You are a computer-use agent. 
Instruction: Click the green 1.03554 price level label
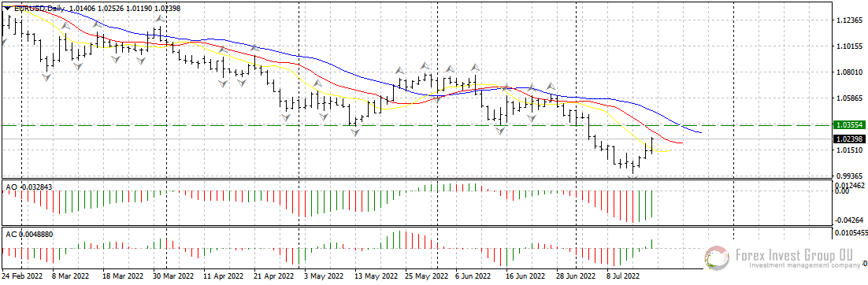coord(848,126)
